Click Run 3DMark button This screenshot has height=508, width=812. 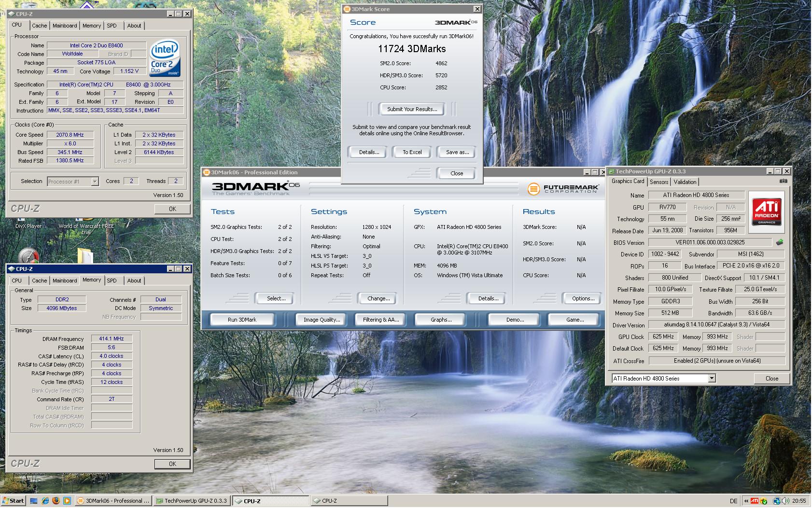pos(242,320)
